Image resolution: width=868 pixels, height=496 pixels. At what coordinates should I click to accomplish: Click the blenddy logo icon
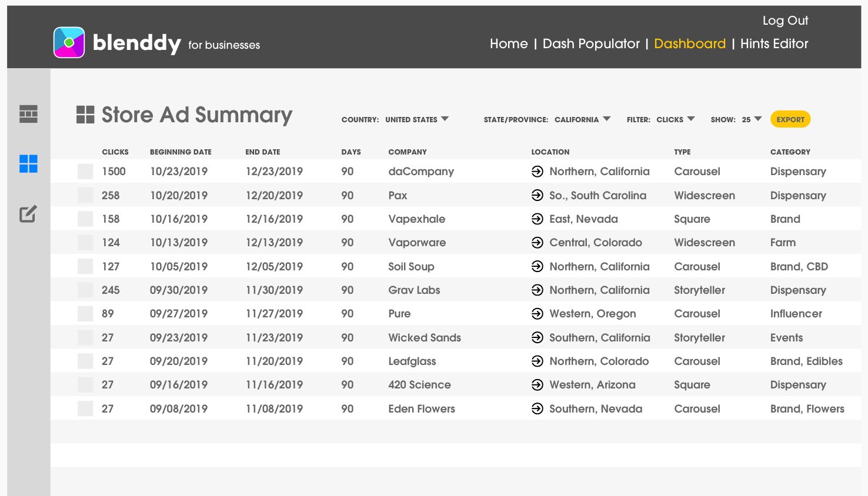69,42
